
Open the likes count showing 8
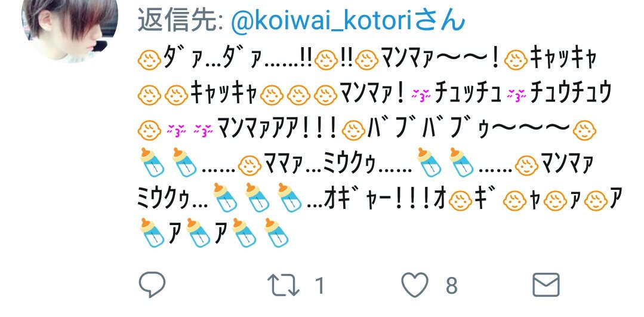451,285
